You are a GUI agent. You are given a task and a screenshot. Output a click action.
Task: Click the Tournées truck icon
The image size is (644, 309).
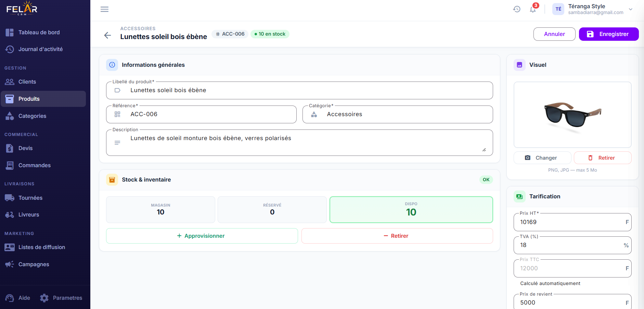[x=10, y=198]
